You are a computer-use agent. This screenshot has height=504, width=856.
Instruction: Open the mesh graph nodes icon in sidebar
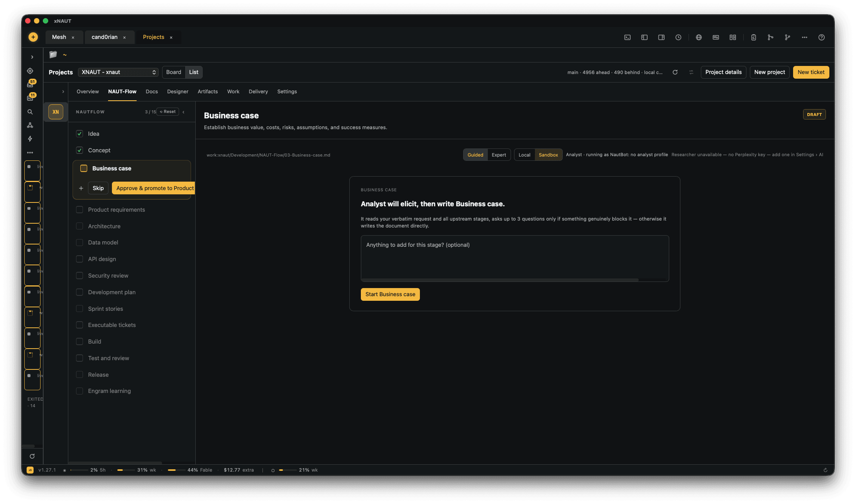30,125
